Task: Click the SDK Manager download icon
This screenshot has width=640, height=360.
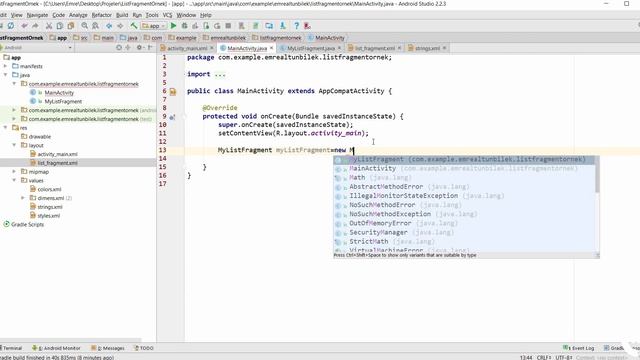Action: pyautogui.click(x=282, y=26)
